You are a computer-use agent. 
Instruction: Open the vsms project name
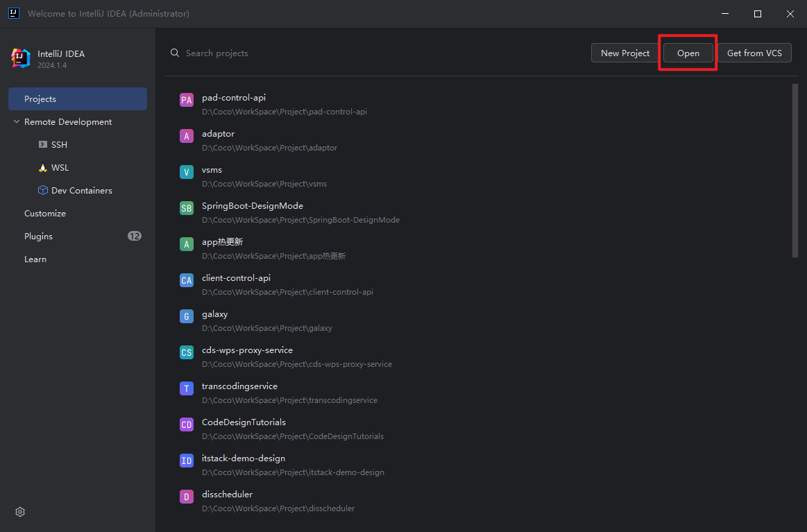click(212, 170)
